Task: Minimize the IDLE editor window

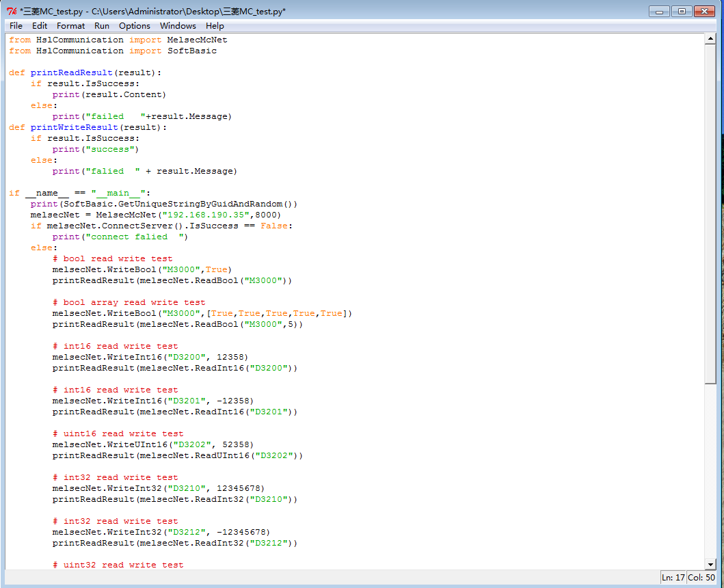Action: click(x=659, y=11)
